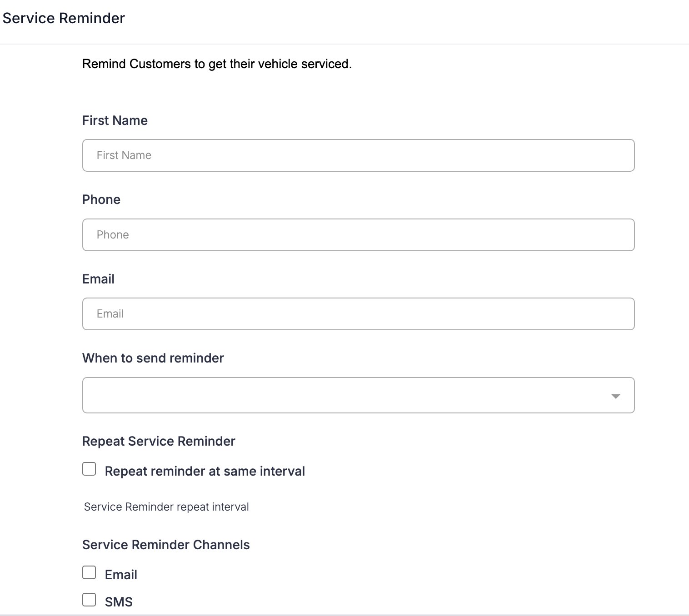
Task: Click the Email address text box
Action: coord(358,314)
